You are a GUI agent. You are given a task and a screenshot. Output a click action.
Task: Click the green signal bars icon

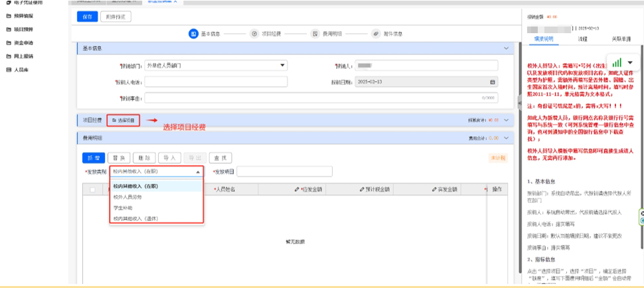point(617,61)
